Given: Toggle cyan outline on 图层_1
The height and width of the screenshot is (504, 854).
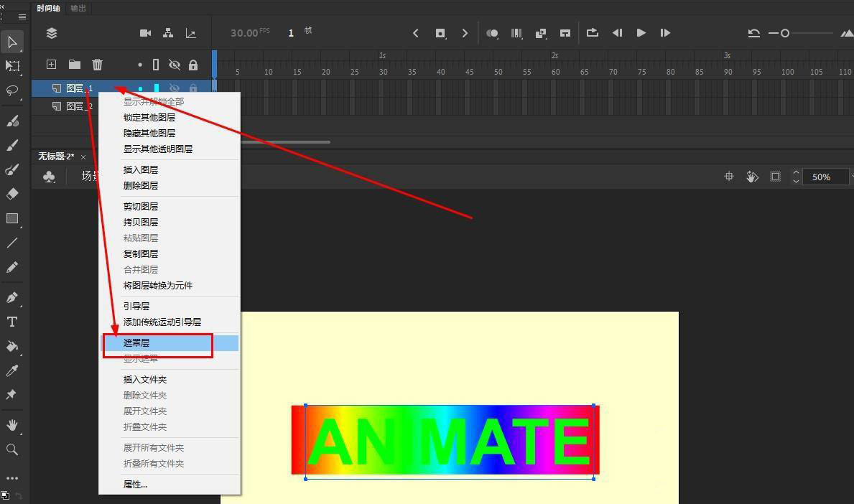Looking at the screenshot, I should tap(157, 88).
